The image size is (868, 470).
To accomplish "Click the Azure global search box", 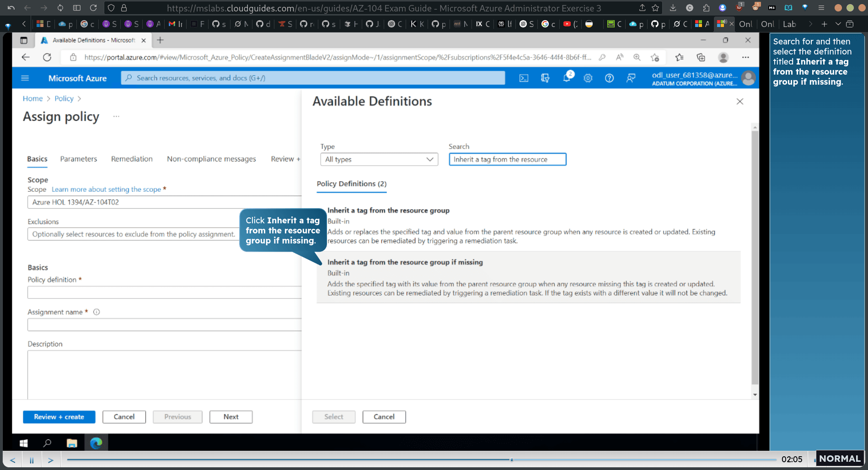I will [313, 78].
